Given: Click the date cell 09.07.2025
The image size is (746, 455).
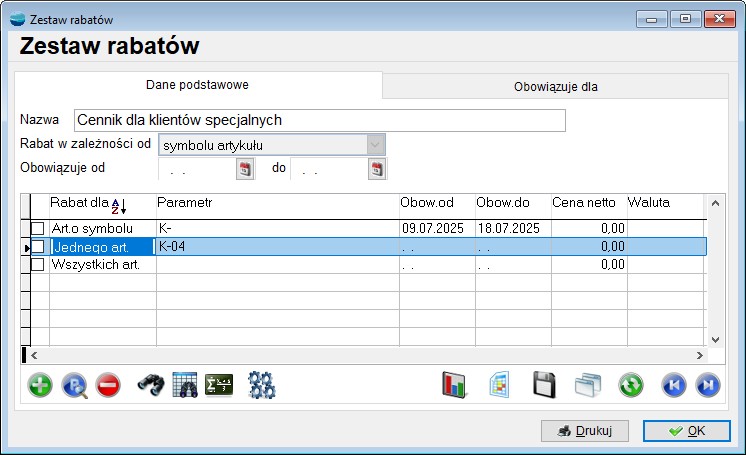Looking at the screenshot, I should [437, 228].
